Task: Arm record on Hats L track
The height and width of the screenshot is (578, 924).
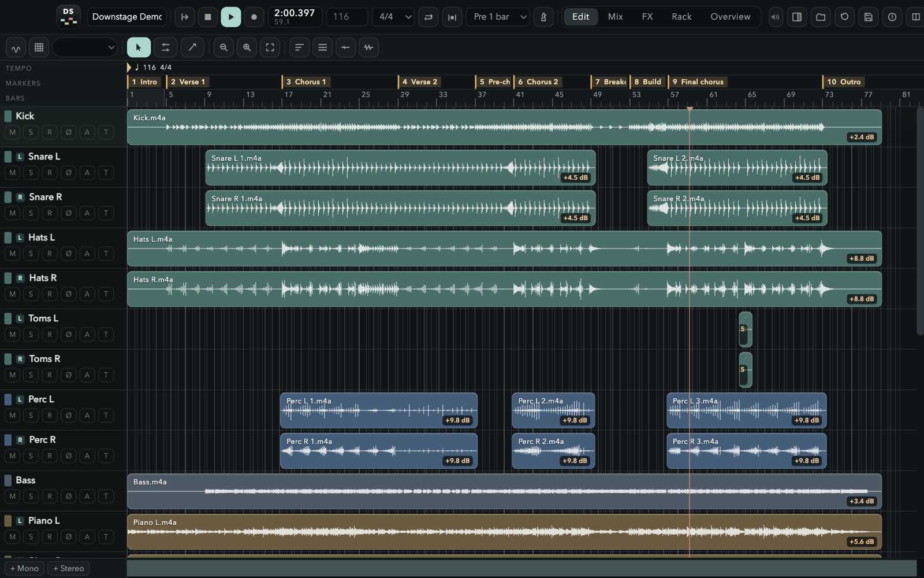Action: [50, 254]
